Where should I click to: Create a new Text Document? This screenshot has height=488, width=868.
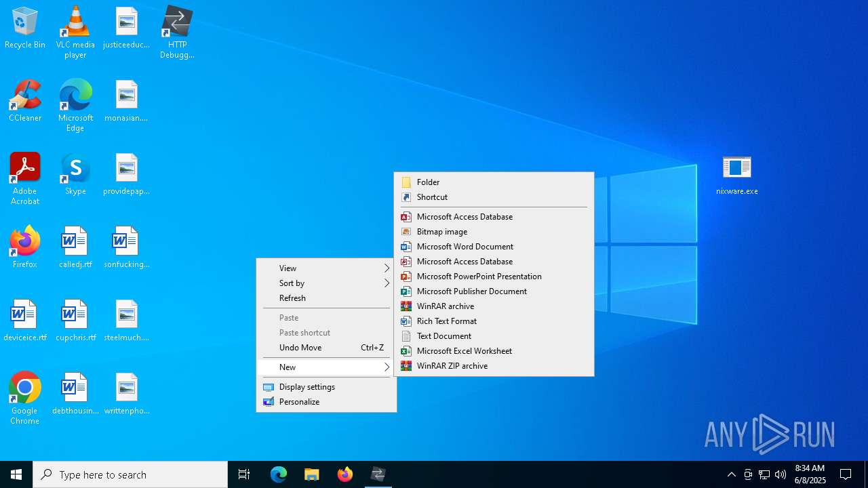(494, 336)
